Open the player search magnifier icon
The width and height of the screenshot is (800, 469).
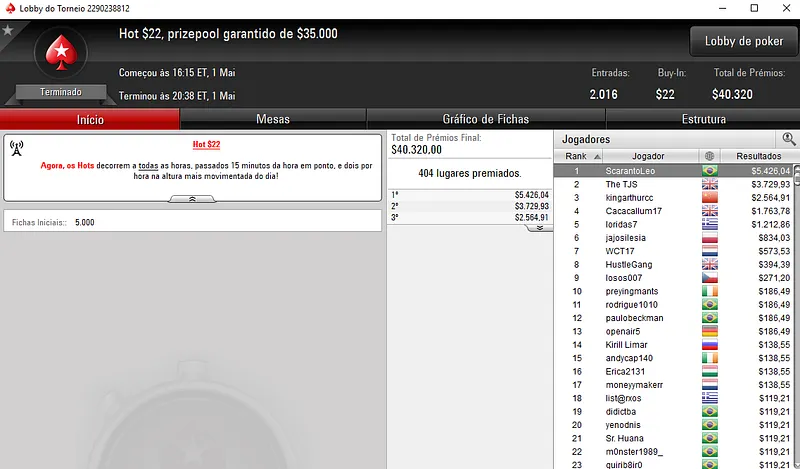tap(789, 138)
